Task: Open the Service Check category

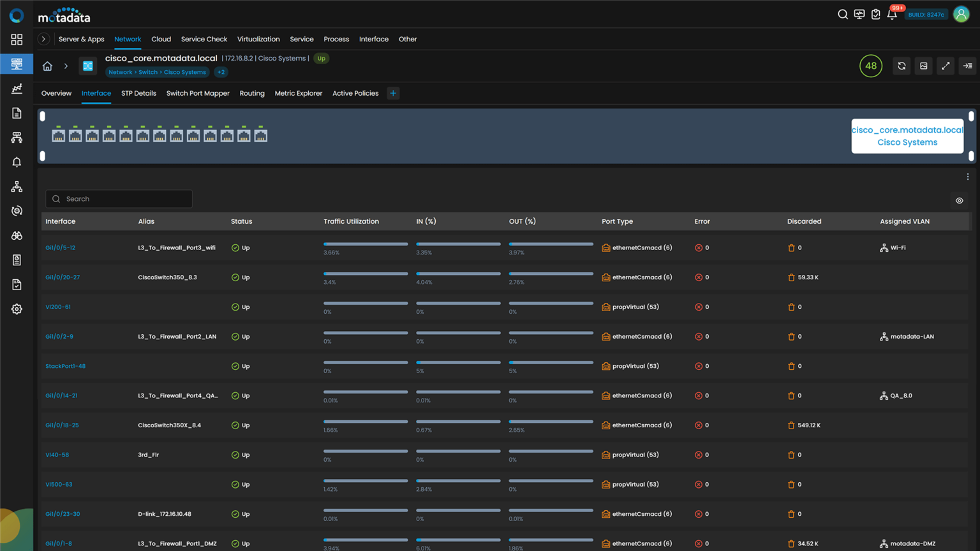Action: pyautogui.click(x=204, y=39)
